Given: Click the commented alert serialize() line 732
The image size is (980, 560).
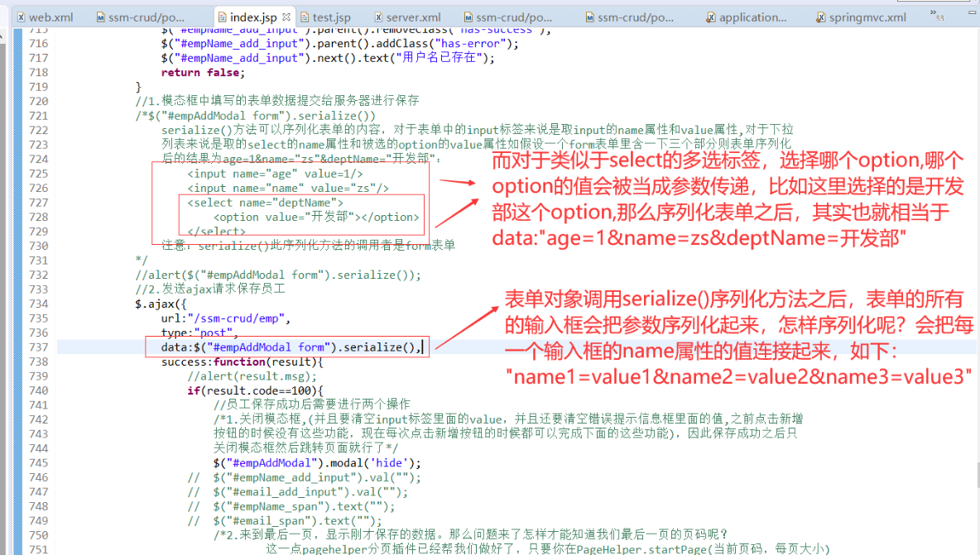Looking at the screenshot, I should point(278,275).
